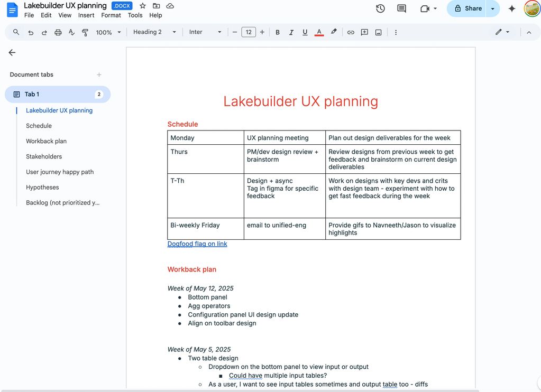Undo the last action
541x392 pixels.
point(31,32)
